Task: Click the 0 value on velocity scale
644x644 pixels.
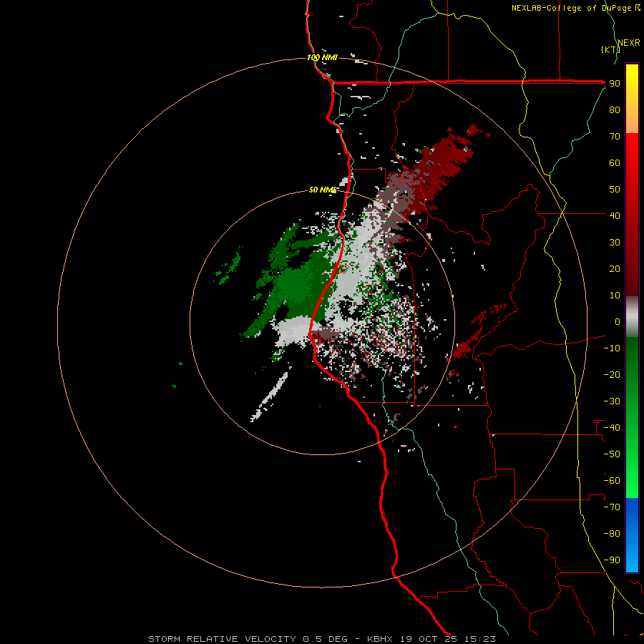Action: tap(618, 322)
